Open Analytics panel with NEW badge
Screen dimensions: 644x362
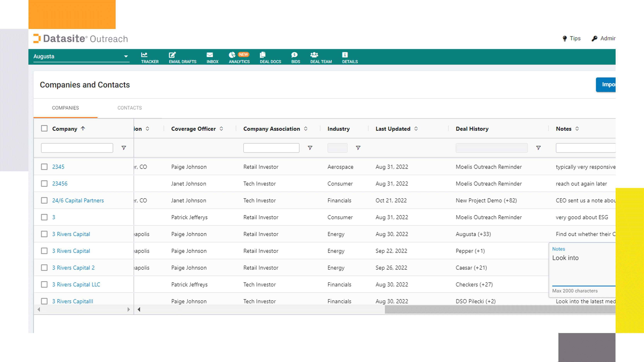(x=239, y=57)
